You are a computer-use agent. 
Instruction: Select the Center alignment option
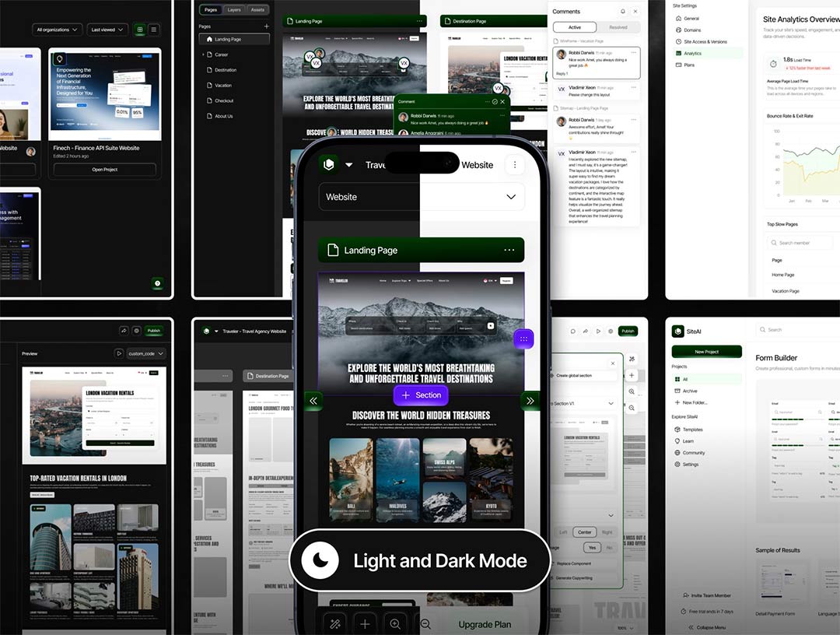point(583,532)
